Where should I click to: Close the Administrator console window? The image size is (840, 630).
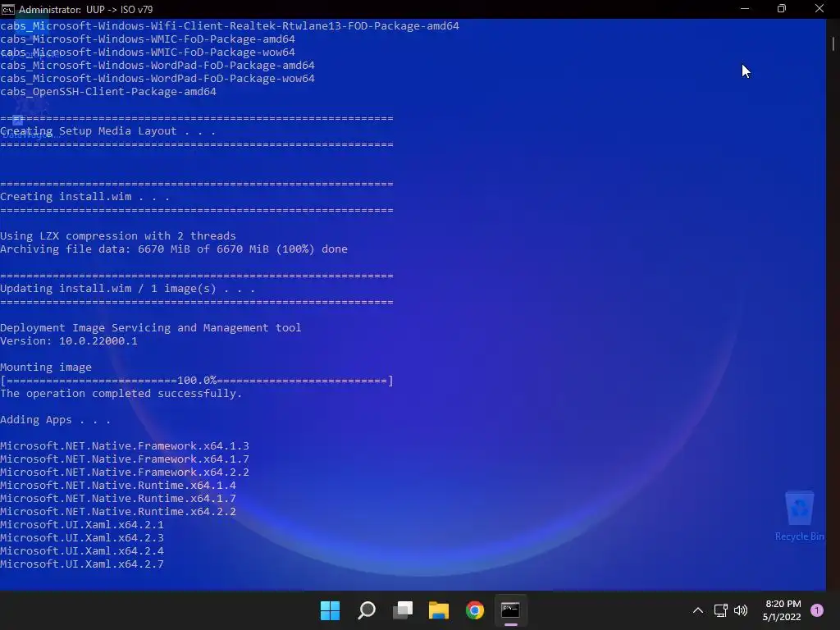819,8
